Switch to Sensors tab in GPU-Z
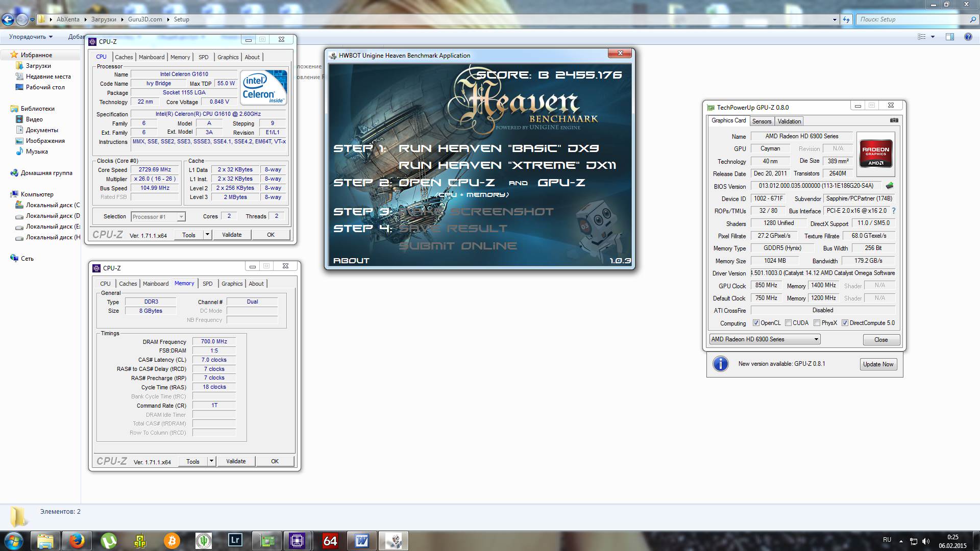Screen dimensions: 980x551 click(x=762, y=121)
